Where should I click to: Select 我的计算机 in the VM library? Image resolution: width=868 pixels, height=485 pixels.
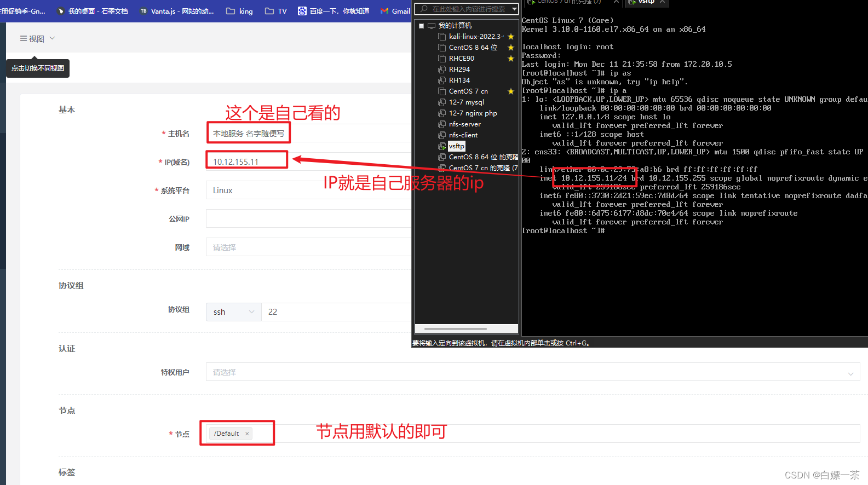tap(455, 26)
